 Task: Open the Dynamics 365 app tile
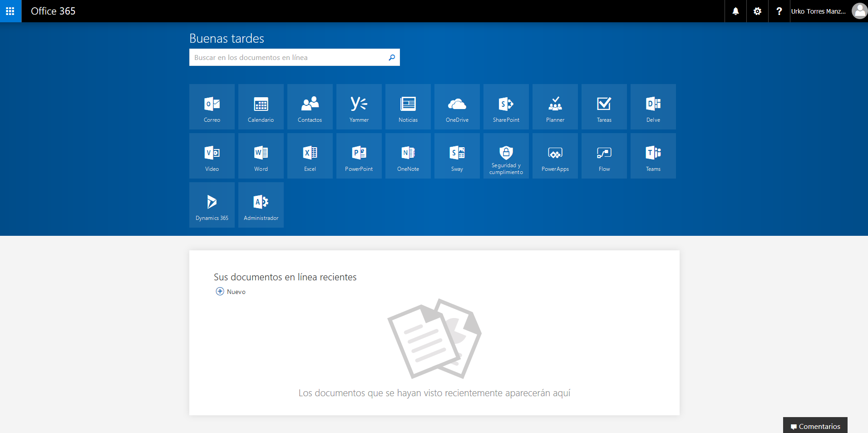coord(212,205)
